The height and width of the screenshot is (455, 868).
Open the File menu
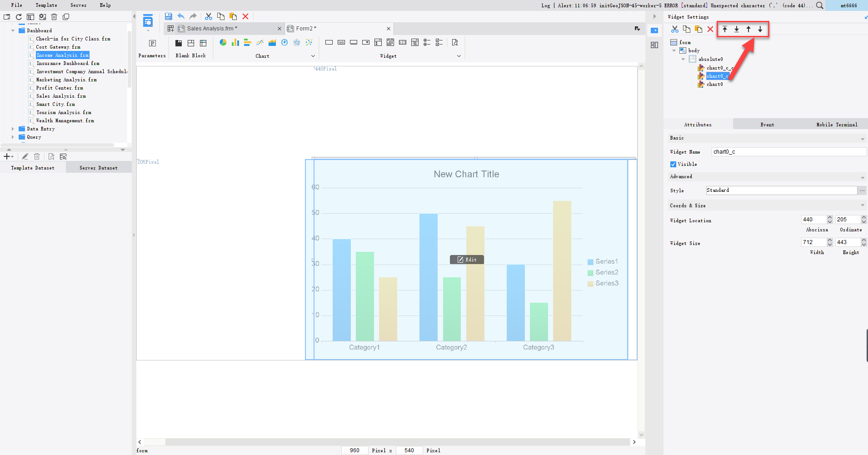[17, 5]
